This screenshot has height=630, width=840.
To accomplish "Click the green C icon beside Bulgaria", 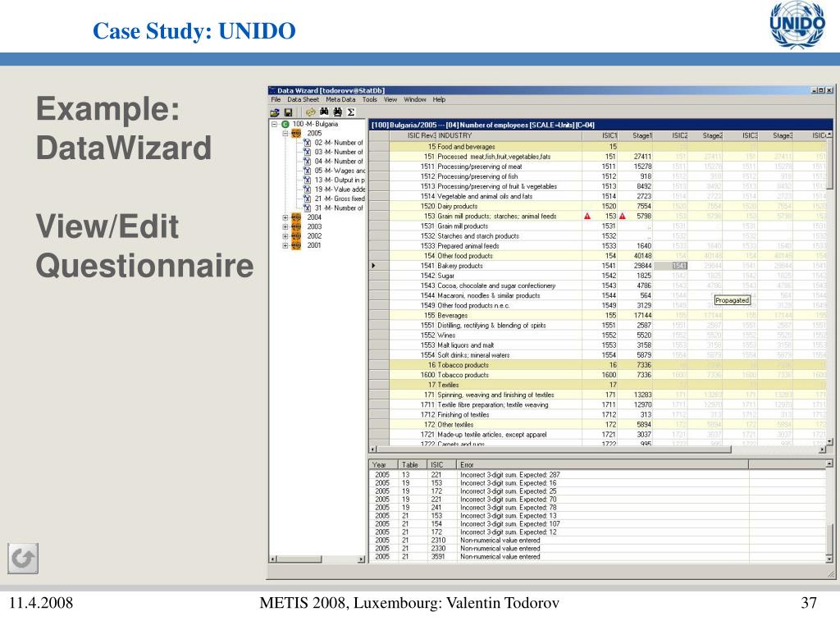I will [x=285, y=125].
